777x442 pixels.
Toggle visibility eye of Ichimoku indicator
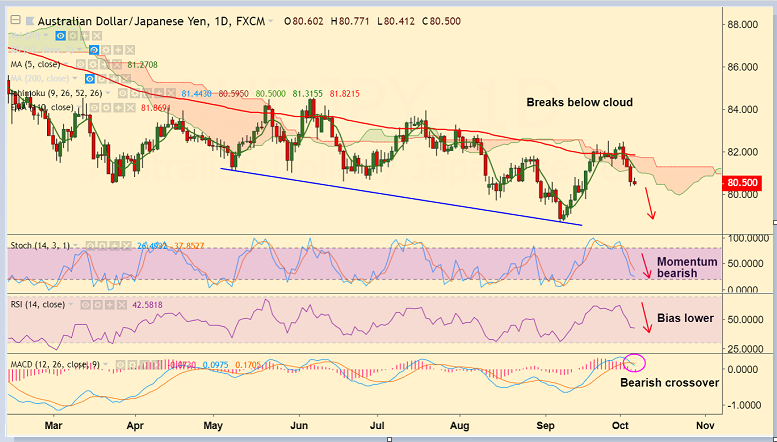coord(123,93)
